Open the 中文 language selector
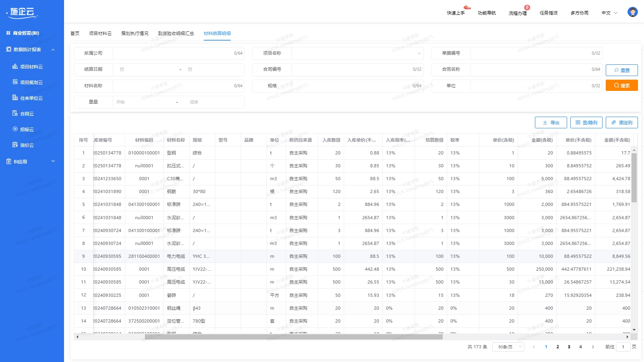This screenshot has width=644, height=362. (x=609, y=13)
